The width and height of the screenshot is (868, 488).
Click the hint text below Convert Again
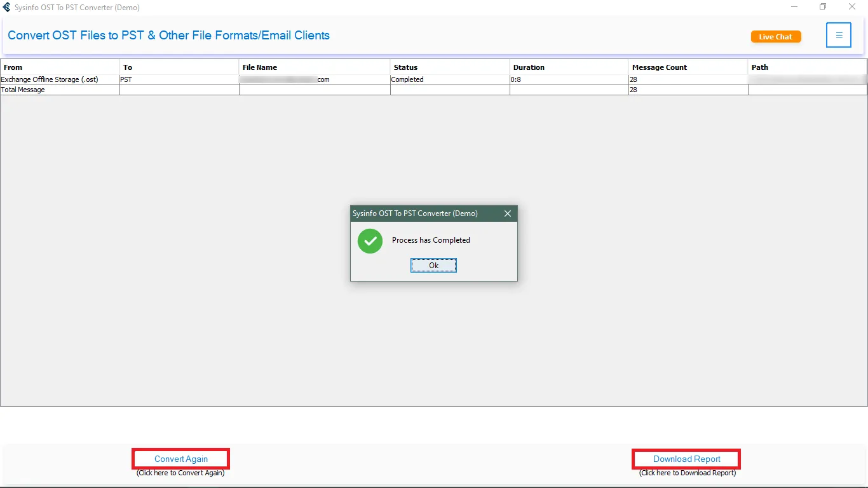pyautogui.click(x=180, y=473)
